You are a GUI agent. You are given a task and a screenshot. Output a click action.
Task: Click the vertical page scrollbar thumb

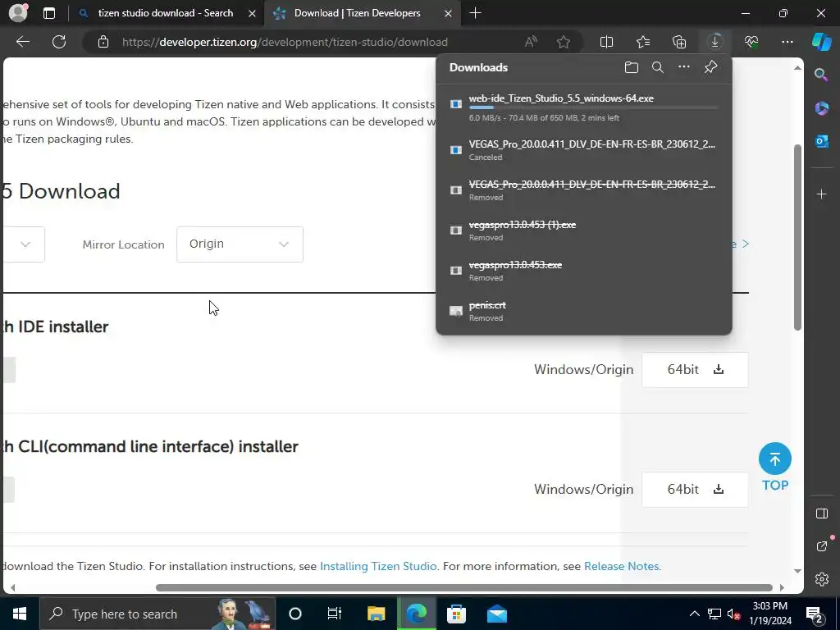(797, 237)
